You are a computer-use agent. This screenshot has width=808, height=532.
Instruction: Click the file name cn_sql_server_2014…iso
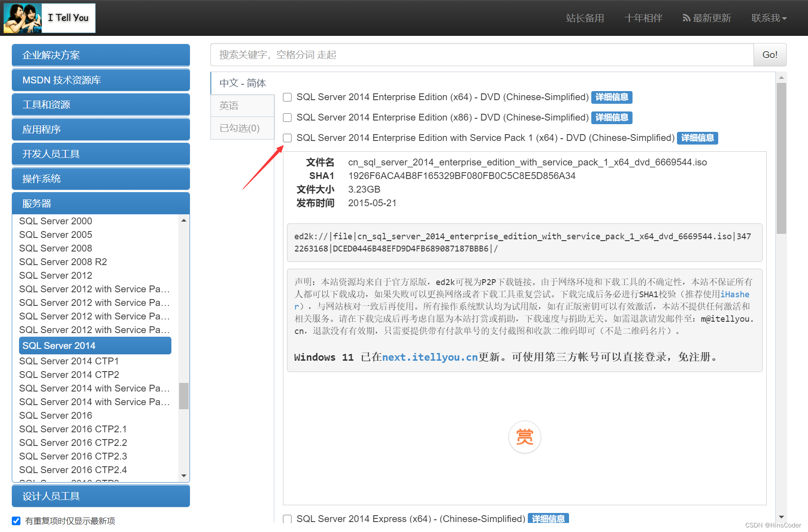[x=527, y=162]
